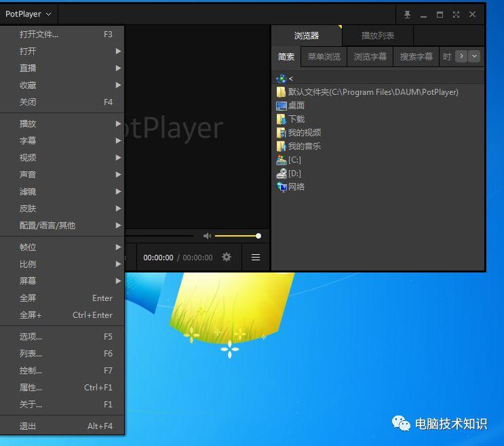Screen dimensions: 504x446
Task: Expand the 声音 submenu
Action: point(62,175)
